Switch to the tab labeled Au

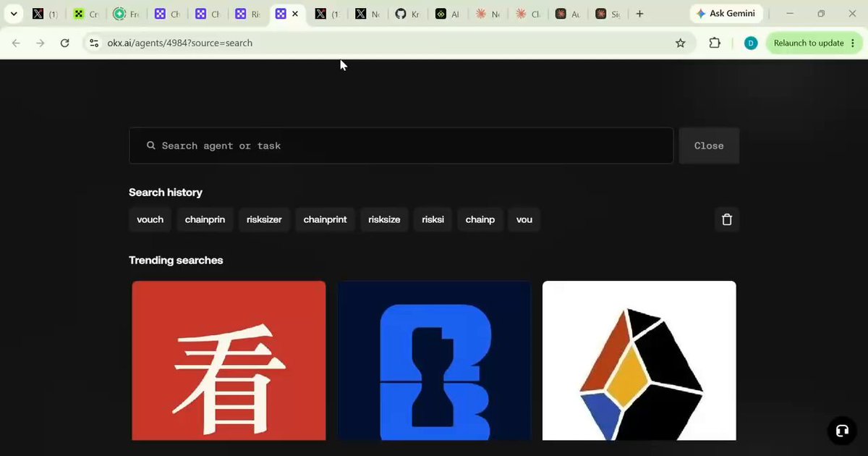(568, 14)
